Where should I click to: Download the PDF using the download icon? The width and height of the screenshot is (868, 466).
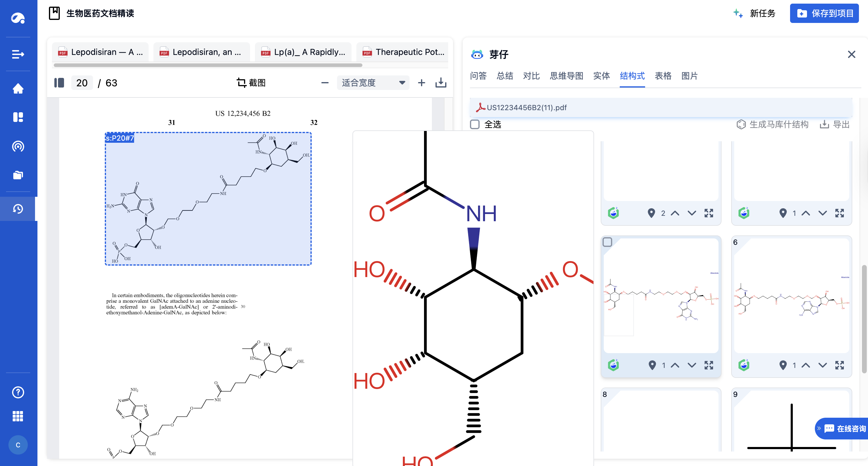tap(442, 82)
